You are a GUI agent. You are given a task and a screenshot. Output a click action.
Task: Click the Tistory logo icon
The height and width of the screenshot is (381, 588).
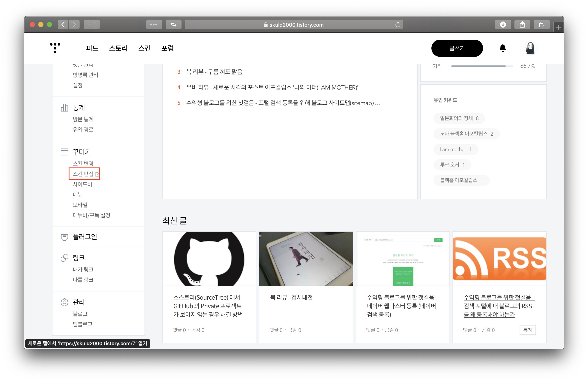(x=55, y=48)
